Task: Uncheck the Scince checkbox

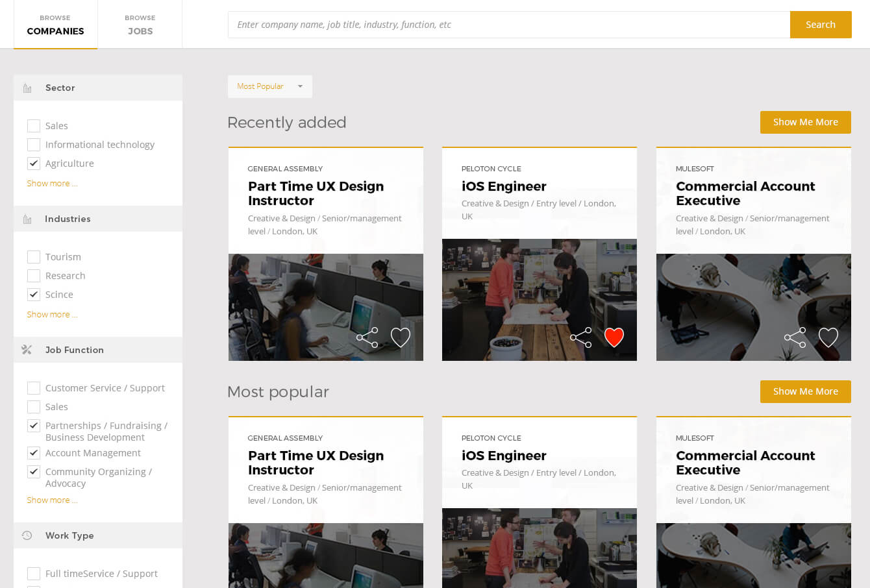Action: click(x=34, y=295)
